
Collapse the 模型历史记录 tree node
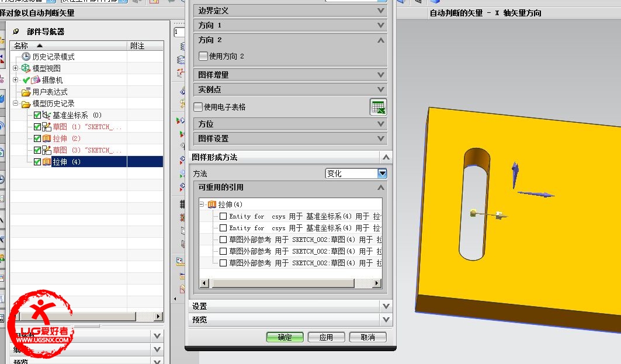[15, 103]
